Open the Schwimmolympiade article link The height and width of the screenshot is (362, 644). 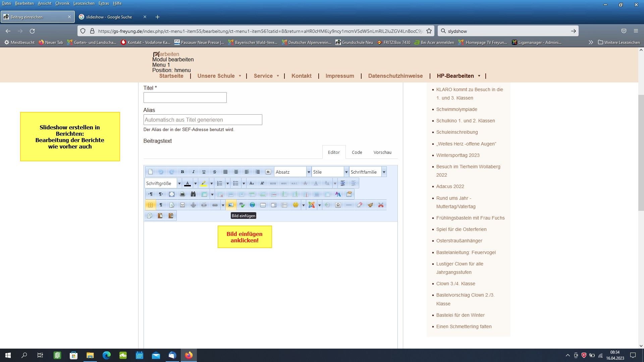457,109
